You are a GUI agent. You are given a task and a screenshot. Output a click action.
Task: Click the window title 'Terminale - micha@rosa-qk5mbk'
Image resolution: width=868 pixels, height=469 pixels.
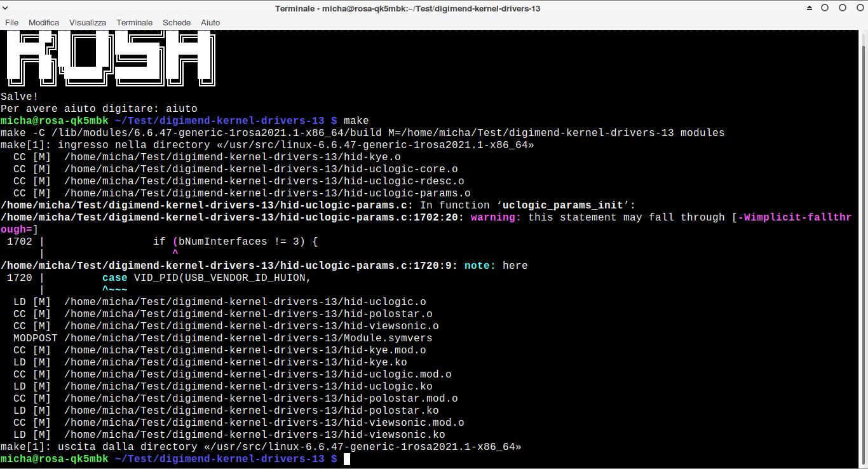point(408,8)
